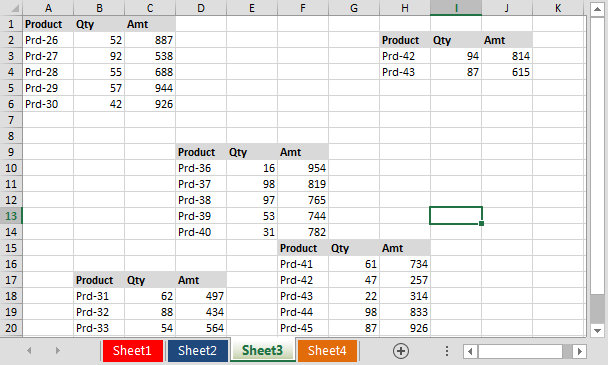
Task: Click the horizontal scroll left arrow
Action: 470,351
